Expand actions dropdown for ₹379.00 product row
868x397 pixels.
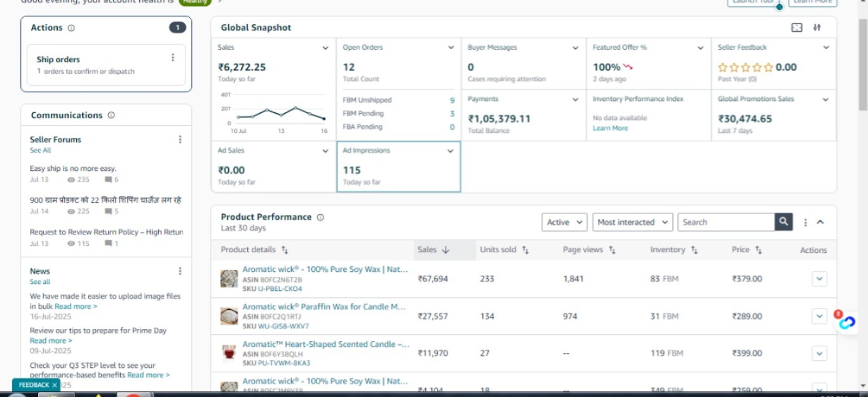[819, 279]
